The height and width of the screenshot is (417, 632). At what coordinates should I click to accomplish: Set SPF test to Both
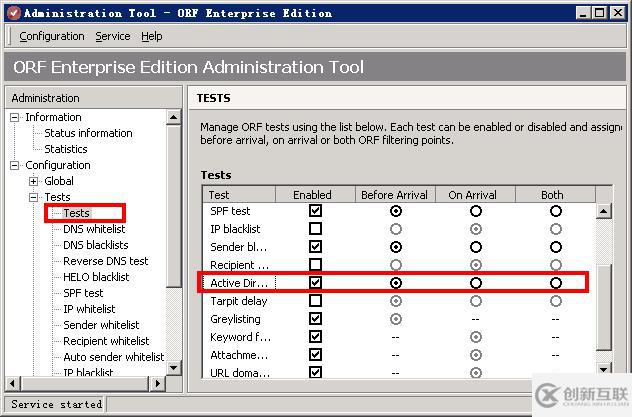[556, 211]
